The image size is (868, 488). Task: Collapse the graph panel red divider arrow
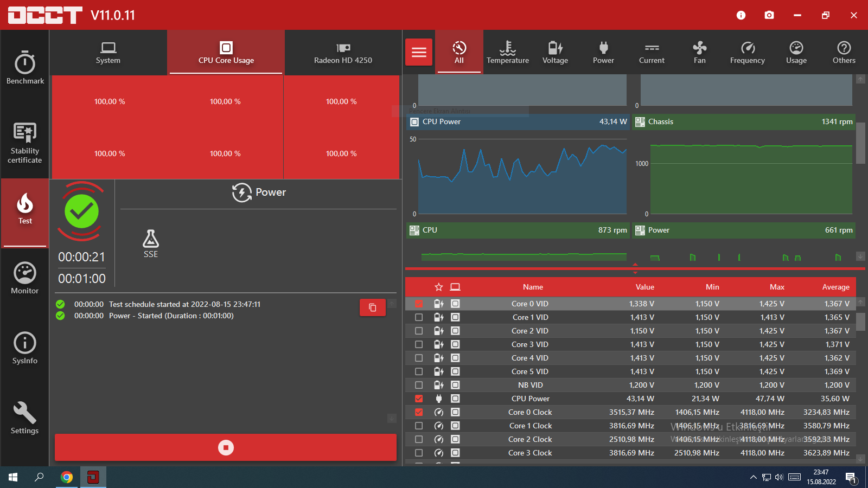(x=635, y=265)
